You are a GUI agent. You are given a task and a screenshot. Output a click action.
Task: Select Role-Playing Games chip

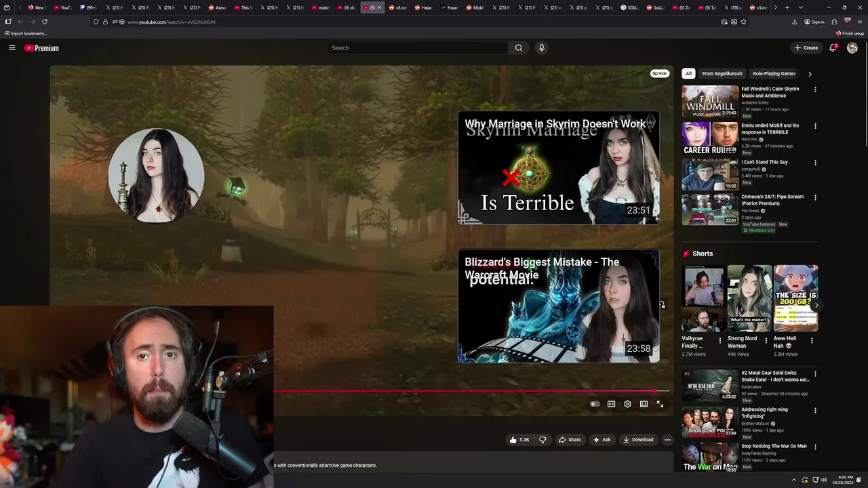tap(774, 73)
